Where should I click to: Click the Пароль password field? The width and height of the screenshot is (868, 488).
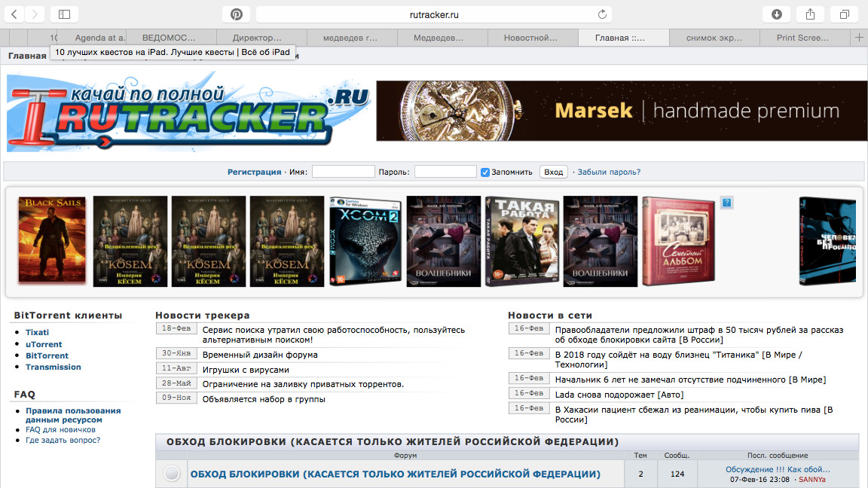tap(445, 172)
